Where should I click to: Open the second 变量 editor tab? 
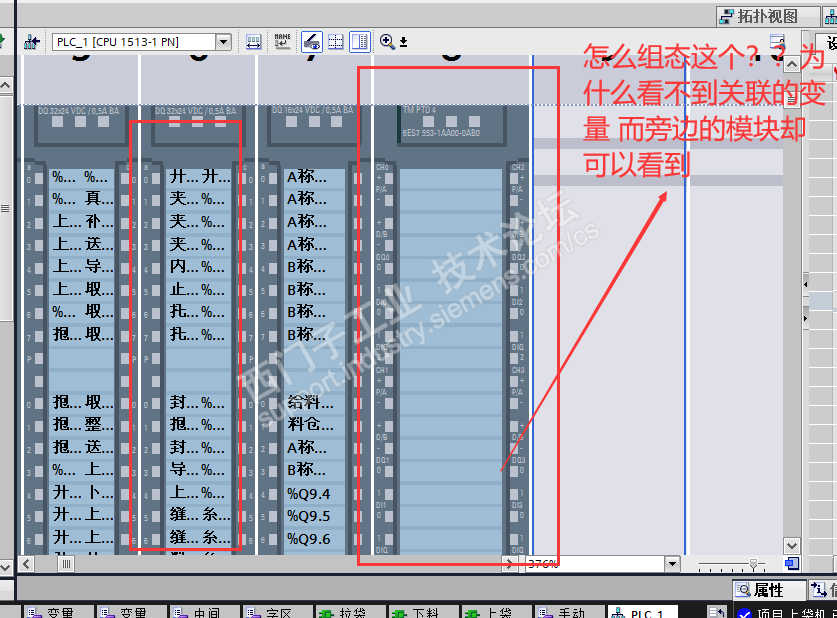pos(131,612)
